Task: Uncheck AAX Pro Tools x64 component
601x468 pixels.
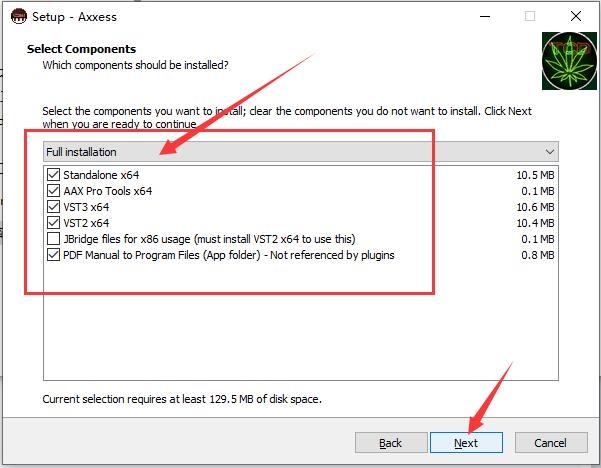Action: coord(53,191)
